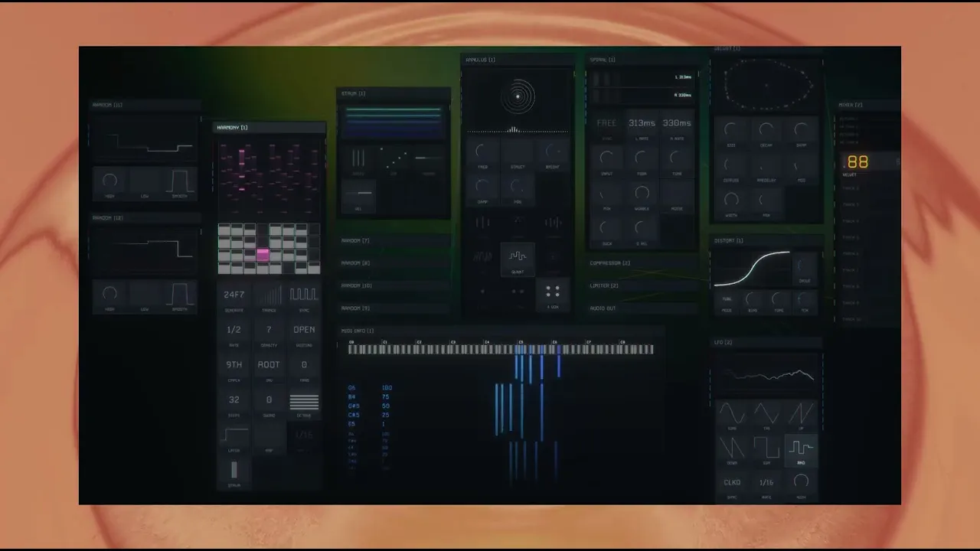Expand the Compressor [2] module

643,263
